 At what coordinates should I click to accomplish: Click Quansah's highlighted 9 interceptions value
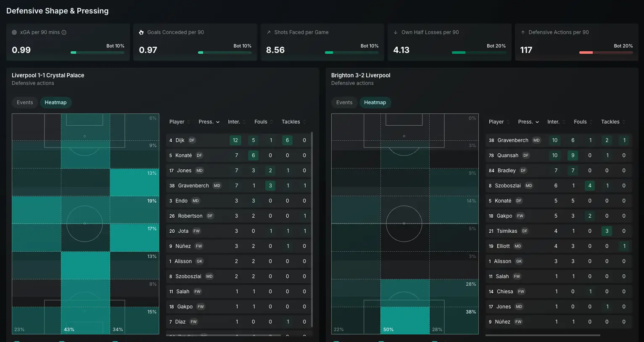coord(573,155)
